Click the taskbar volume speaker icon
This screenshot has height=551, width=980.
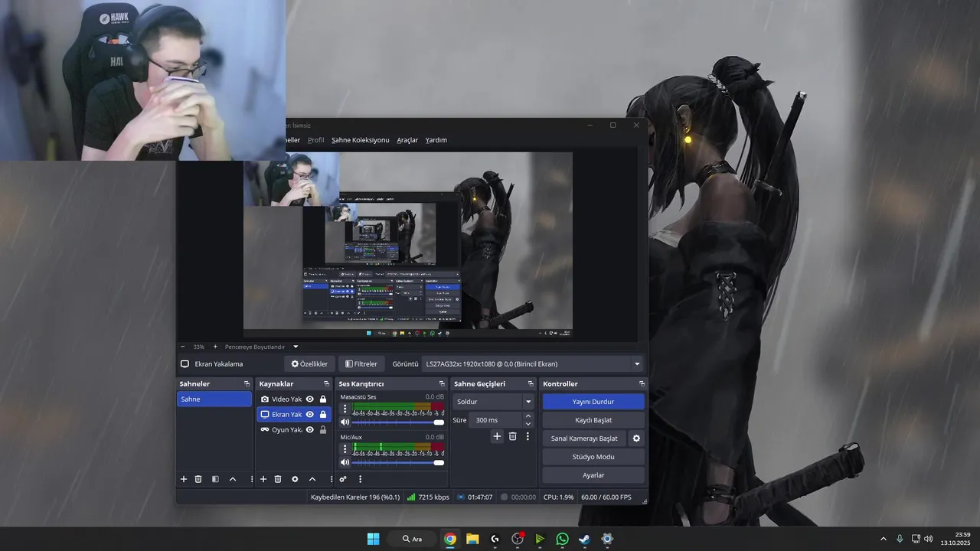[x=928, y=539]
